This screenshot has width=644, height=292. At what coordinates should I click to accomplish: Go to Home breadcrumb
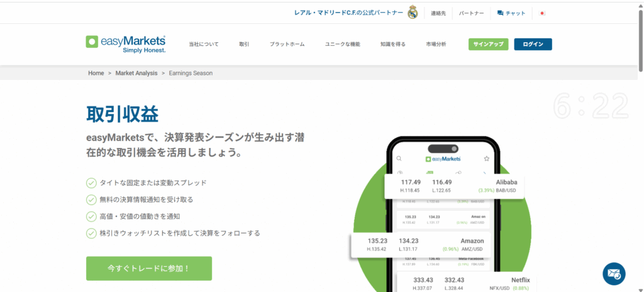pyautogui.click(x=96, y=73)
